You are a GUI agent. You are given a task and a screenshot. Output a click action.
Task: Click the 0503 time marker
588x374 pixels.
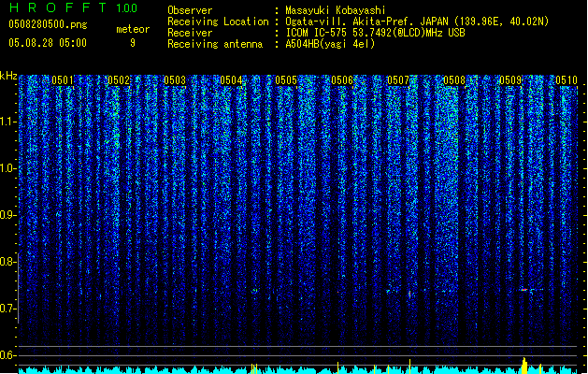click(x=175, y=80)
